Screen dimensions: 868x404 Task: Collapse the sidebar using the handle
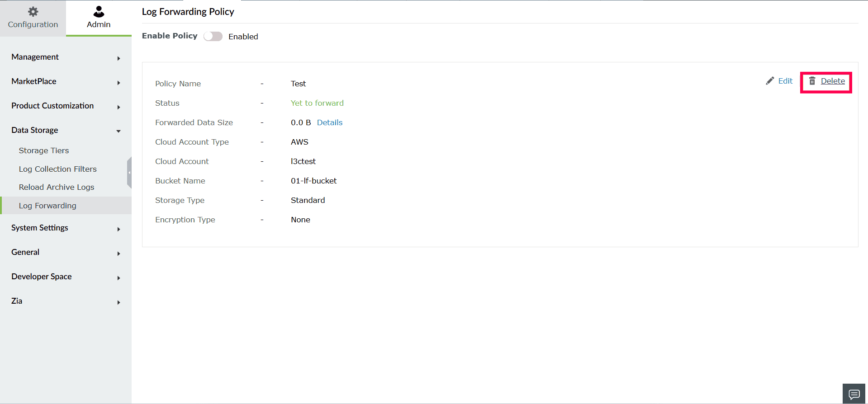(x=129, y=173)
